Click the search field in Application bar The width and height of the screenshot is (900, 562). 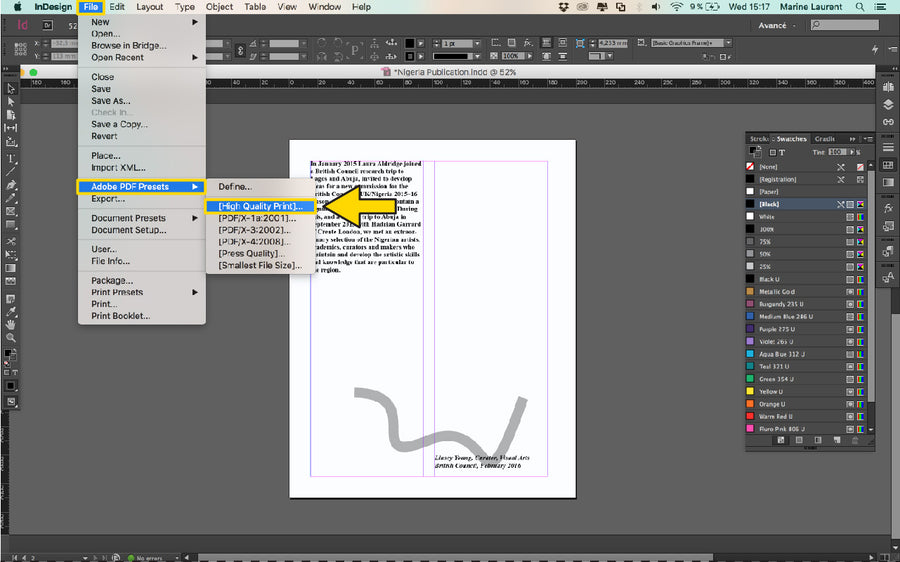(844, 25)
